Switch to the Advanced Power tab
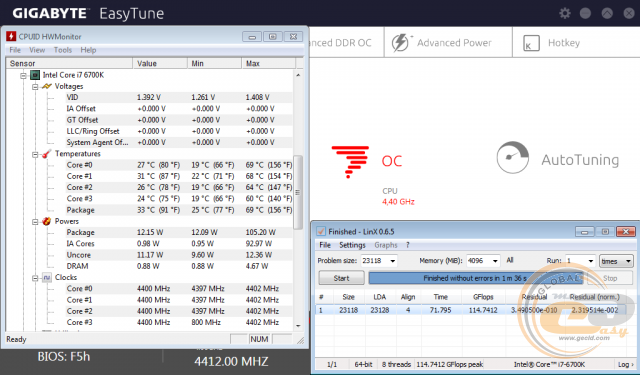This screenshot has width=640, height=375. [448, 43]
